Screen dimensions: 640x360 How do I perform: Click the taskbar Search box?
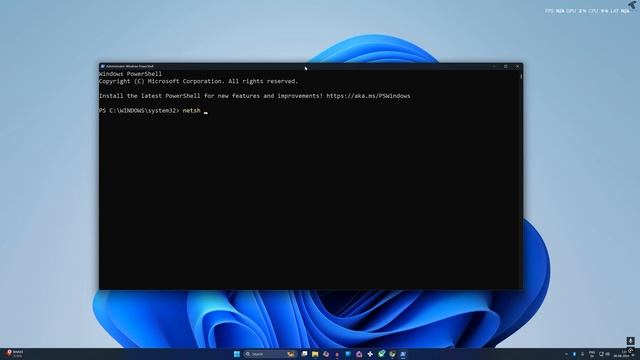270,354
